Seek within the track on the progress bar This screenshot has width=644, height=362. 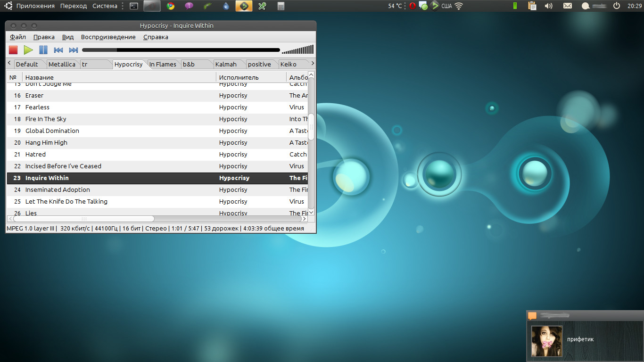(181, 50)
